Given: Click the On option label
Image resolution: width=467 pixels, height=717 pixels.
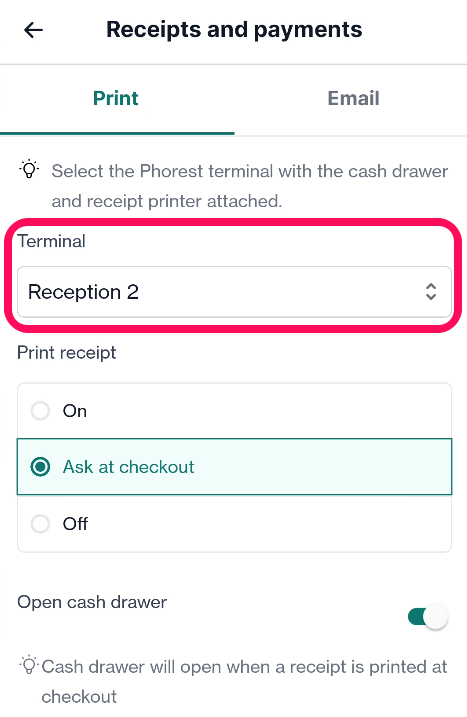Looking at the screenshot, I should 75,411.
